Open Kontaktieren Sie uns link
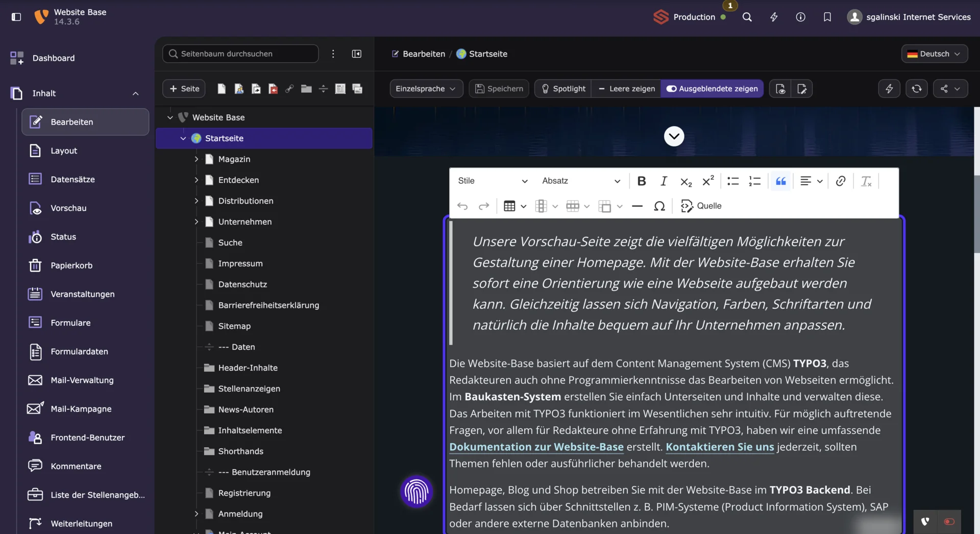Viewport: 980px width, 534px height. coord(720,447)
